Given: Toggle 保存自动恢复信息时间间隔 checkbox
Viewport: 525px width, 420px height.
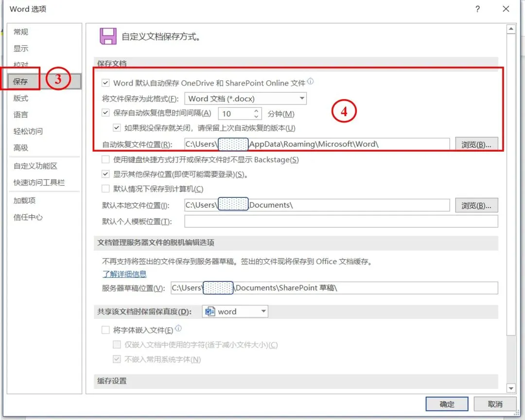Looking at the screenshot, I should point(105,113).
